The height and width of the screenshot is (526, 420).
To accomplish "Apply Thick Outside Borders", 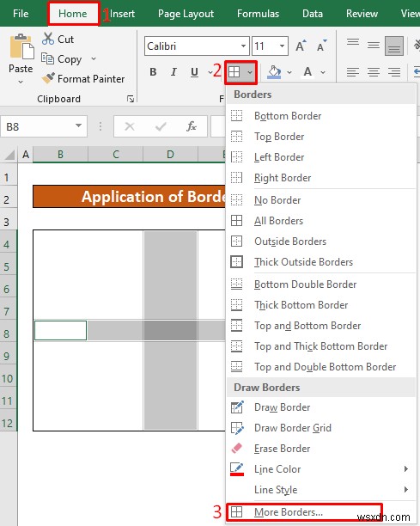I will click(x=320, y=262).
